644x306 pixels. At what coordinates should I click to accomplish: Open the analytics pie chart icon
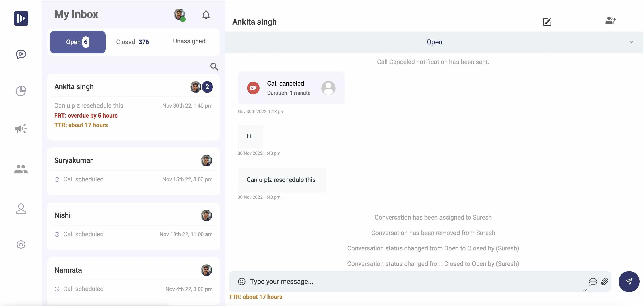[21, 91]
